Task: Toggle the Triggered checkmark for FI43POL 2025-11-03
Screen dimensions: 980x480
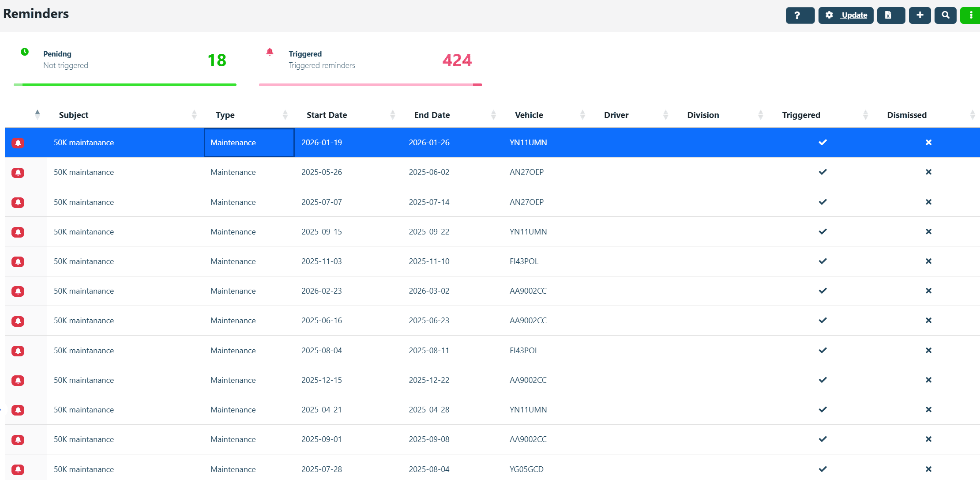Action: pos(822,261)
